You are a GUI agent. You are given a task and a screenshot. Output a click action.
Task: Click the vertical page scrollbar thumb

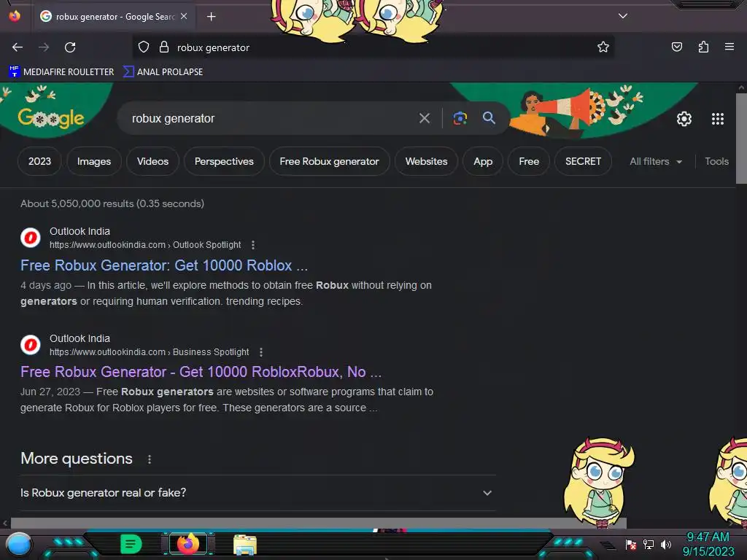pyautogui.click(x=741, y=138)
